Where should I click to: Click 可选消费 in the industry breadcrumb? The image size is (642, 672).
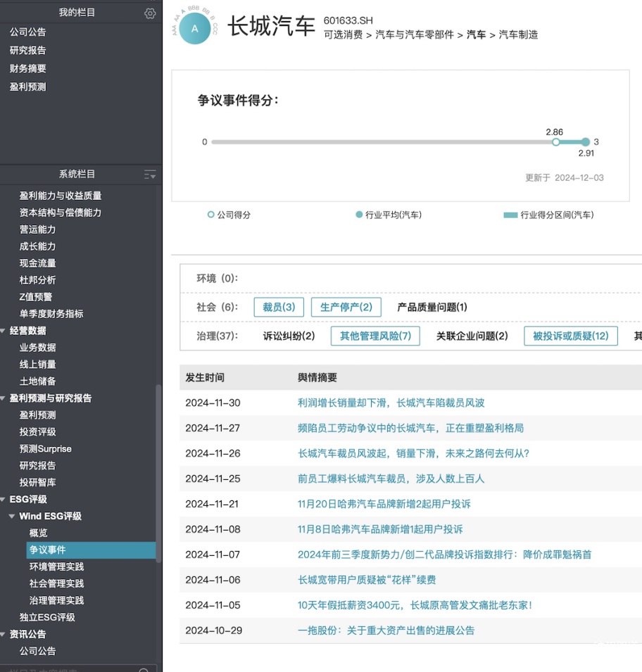[x=343, y=34]
